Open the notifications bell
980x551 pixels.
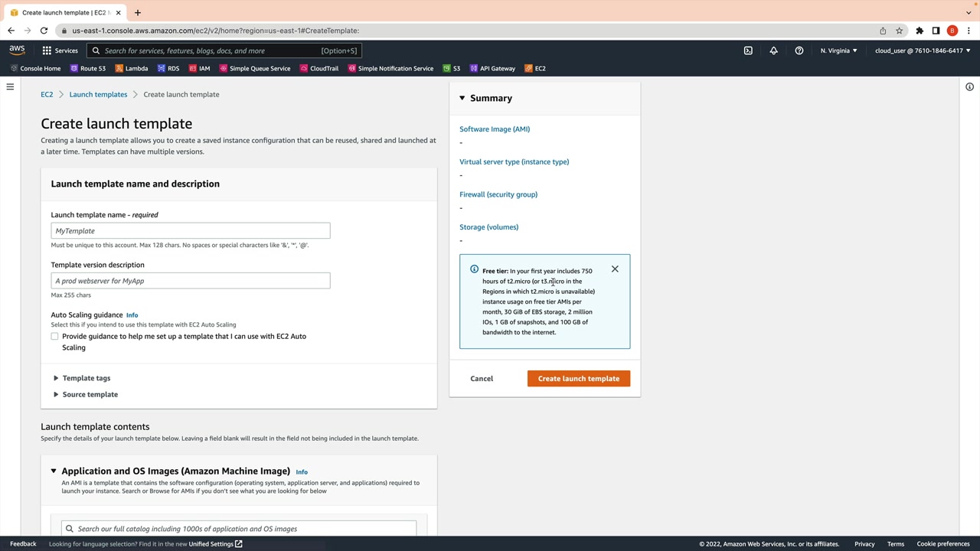click(x=773, y=51)
